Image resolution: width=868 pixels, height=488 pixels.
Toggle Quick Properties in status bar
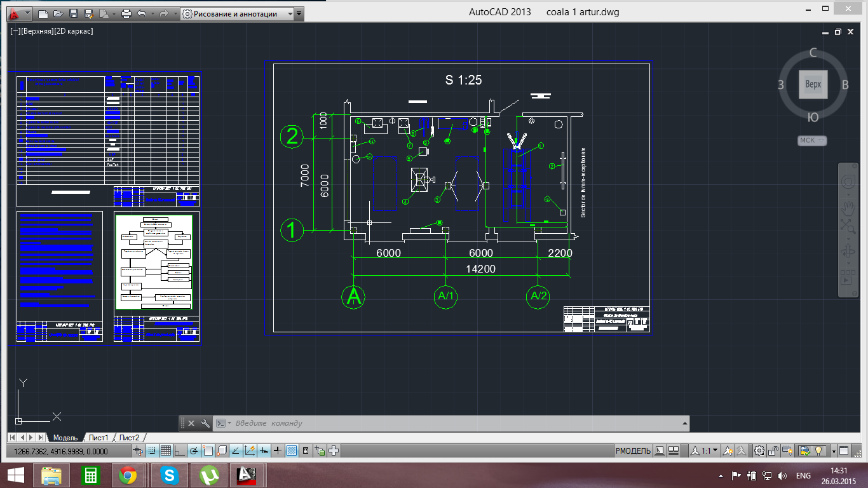305,451
